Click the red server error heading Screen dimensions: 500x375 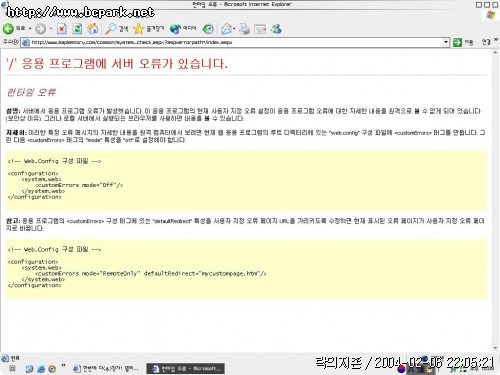pyautogui.click(x=117, y=63)
